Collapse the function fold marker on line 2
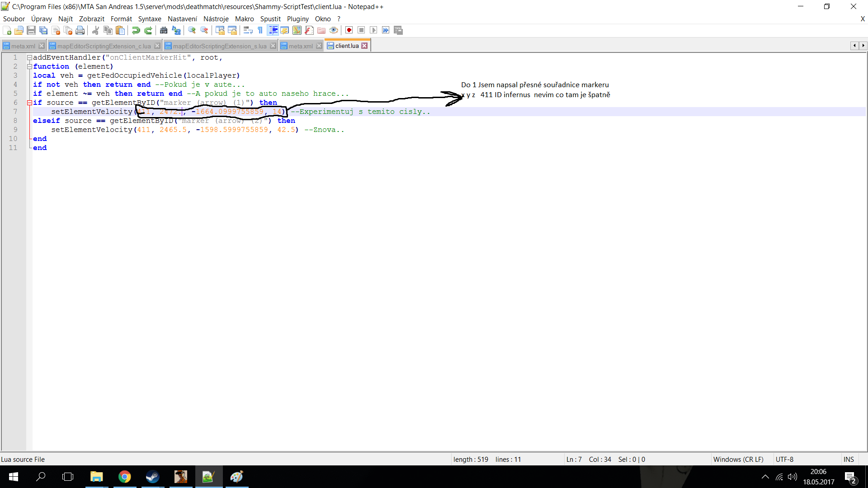The image size is (868, 488). [29, 66]
